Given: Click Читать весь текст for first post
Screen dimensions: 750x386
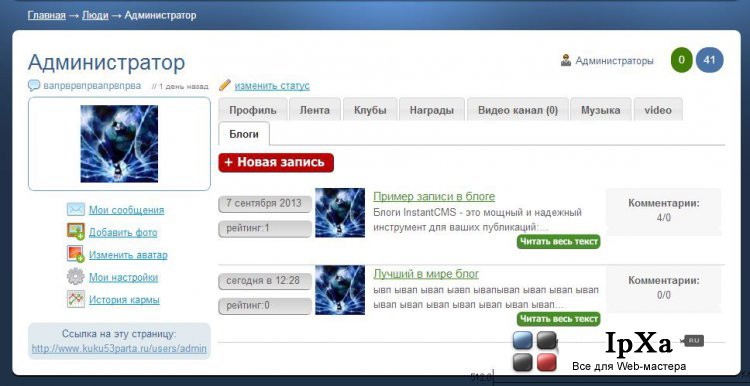Looking at the screenshot, I should [x=558, y=241].
